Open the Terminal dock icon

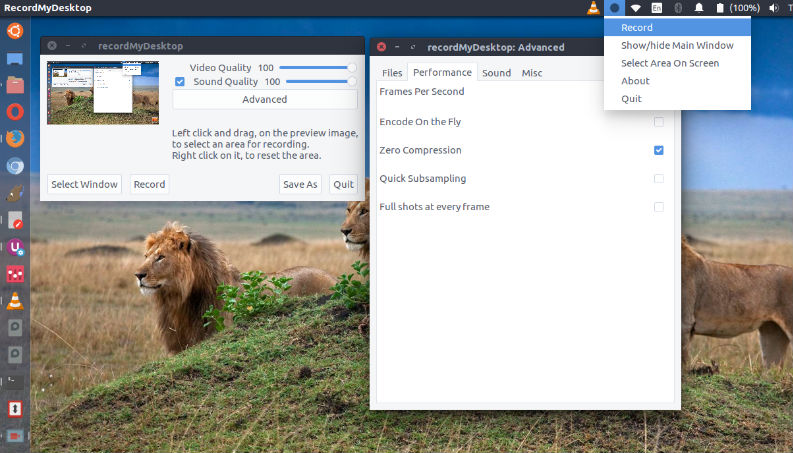[15, 382]
